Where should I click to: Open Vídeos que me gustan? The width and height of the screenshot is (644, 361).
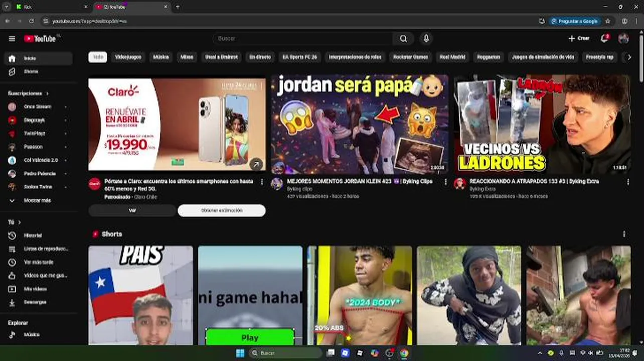[38, 275]
